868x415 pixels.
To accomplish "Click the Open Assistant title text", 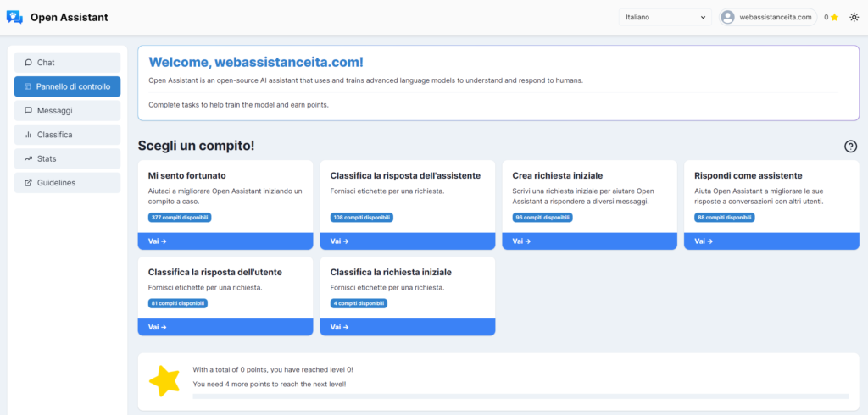I will point(70,17).
